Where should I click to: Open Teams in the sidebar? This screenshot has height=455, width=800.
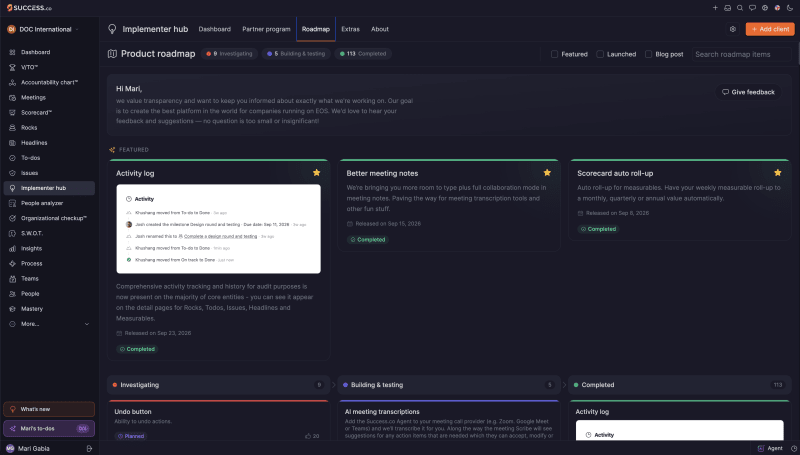49,279
